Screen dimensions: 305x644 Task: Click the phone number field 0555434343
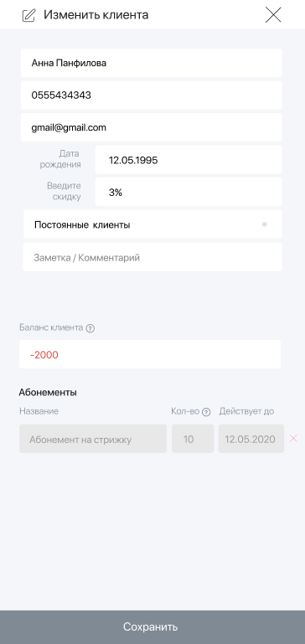152,95
